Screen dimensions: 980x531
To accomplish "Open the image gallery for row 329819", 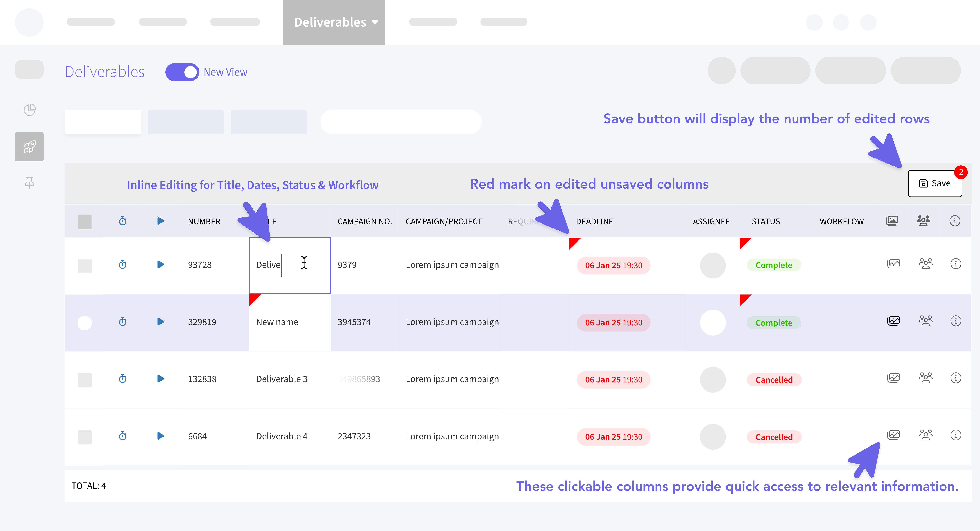I will point(893,321).
